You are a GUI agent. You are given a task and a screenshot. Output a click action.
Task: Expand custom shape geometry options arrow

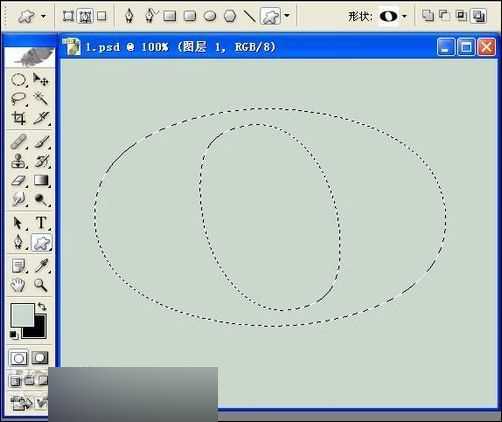287,16
